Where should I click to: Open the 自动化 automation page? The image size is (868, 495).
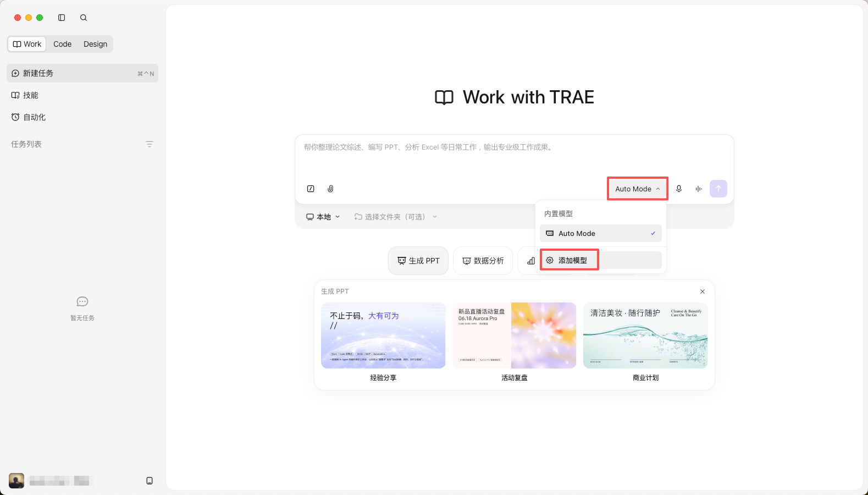pyautogui.click(x=82, y=117)
